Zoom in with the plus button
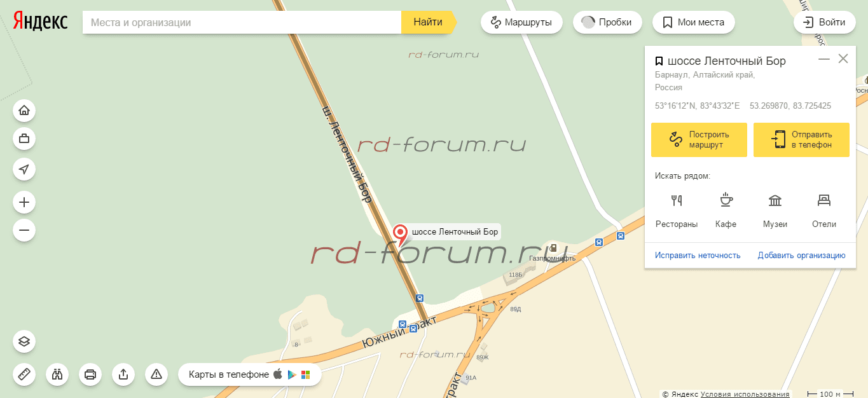Viewport: 868px width, 398px height. [24, 202]
